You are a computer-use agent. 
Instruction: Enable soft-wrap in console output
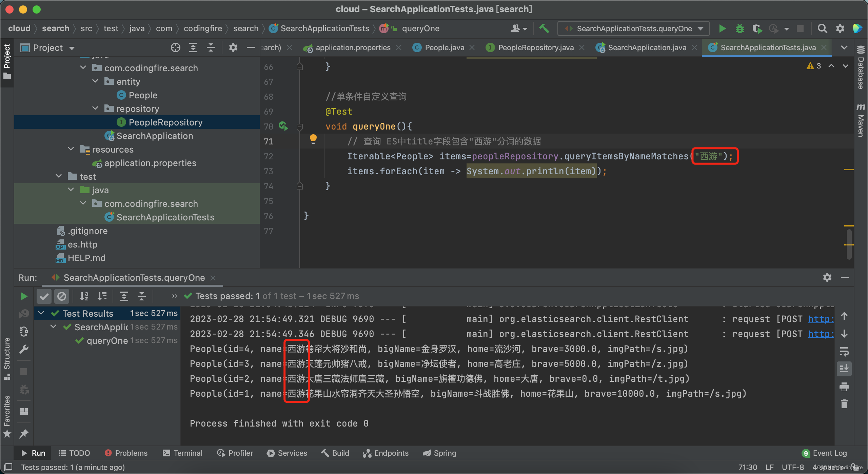coord(844,351)
